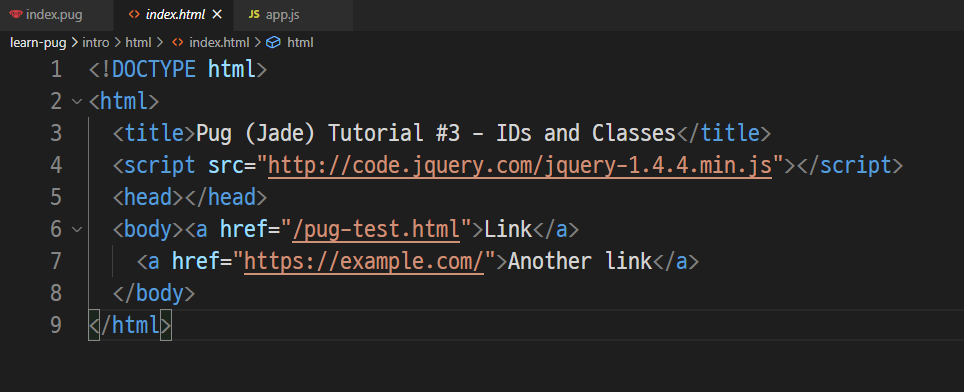Click the closing /title tag on line 3

click(x=723, y=133)
